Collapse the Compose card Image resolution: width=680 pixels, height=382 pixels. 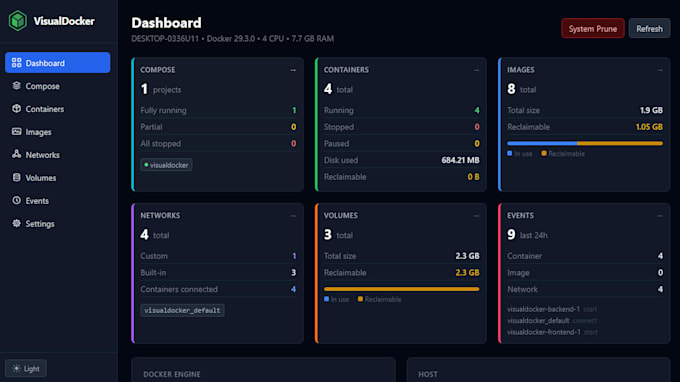293,70
